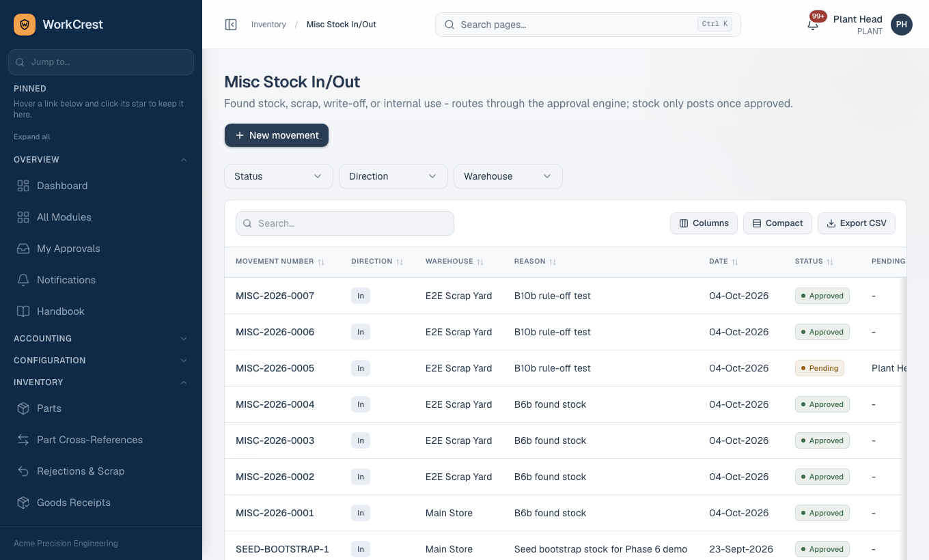
Task: Expand the Accounting sidebar section
Action: [101, 339]
